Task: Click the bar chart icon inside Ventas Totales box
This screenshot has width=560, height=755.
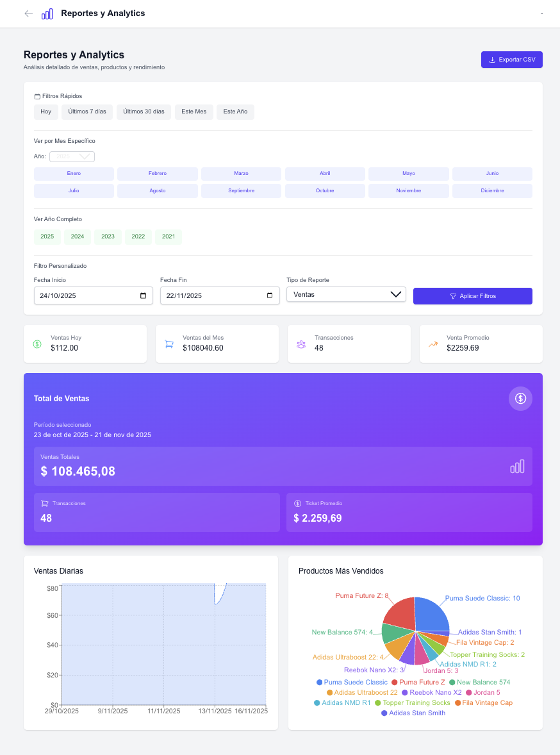Action: 517,467
